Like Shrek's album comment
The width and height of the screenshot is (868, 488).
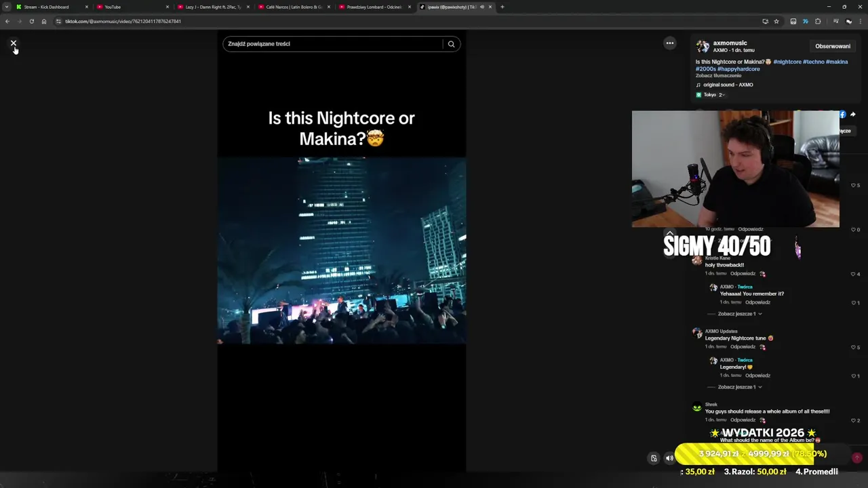(x=853, y=420)
